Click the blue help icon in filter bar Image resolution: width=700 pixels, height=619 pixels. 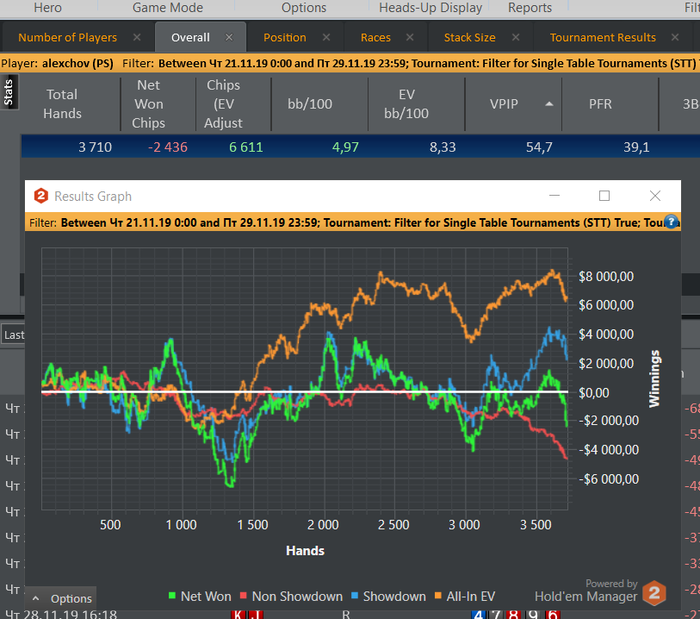pyautogui.click(x=671, y=222)
